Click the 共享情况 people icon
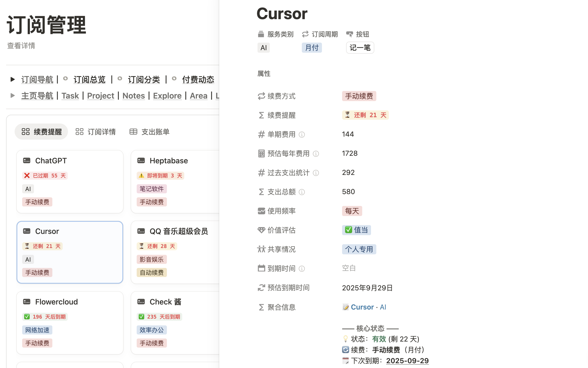Image resolution: width=588 pixels, height=368 pixels. [261, 250]
